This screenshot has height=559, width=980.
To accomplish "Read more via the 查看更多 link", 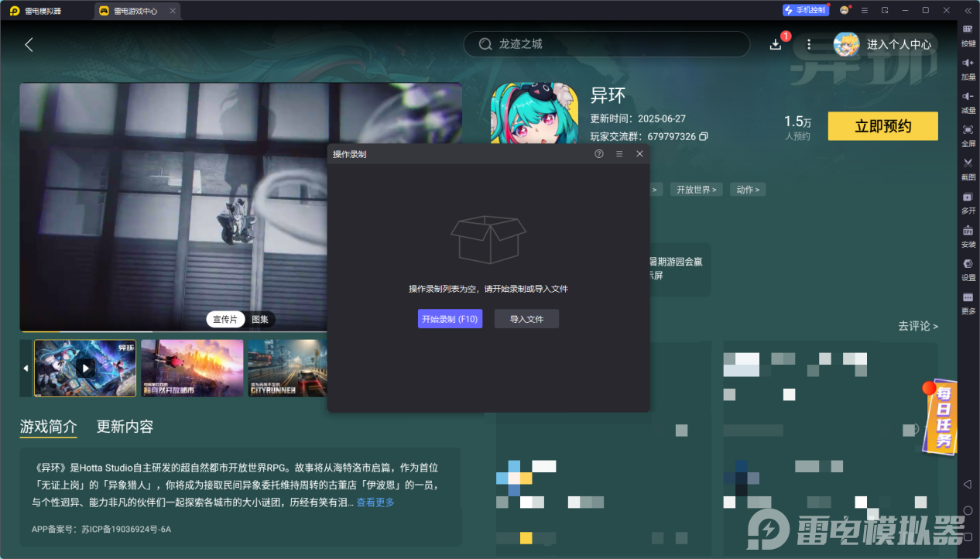I will tap(375, 502).
